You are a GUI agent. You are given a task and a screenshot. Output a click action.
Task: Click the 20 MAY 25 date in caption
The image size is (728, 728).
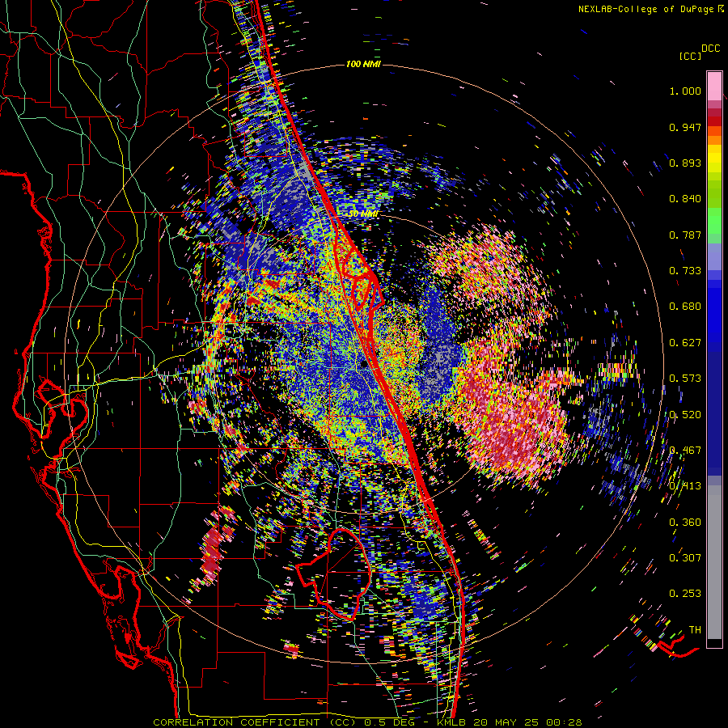(507, 722)
